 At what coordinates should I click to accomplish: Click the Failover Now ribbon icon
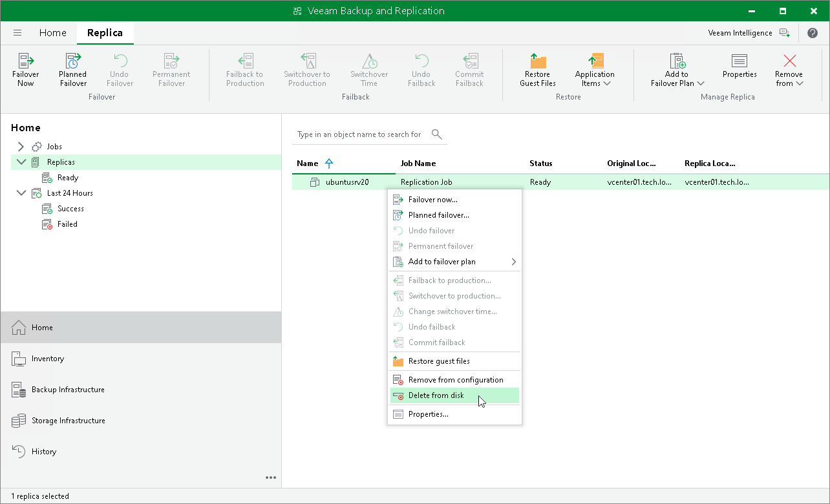pyautogui.click(x=26, y=70)
